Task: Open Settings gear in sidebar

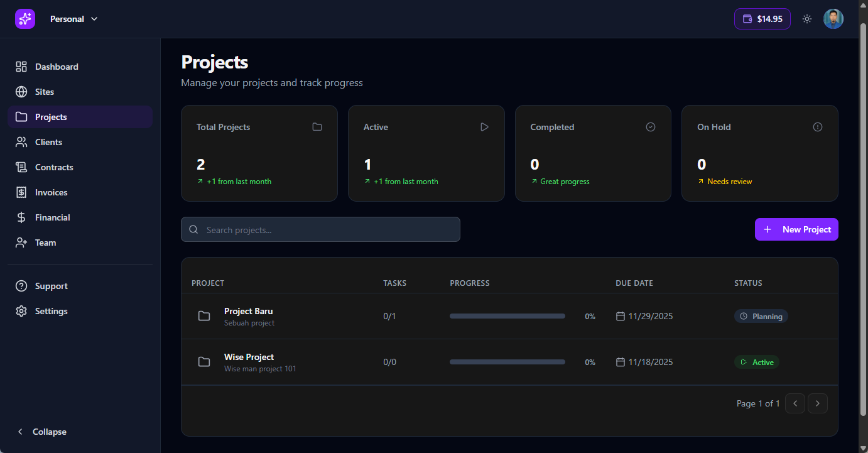Action: click(x=21, y=311)
